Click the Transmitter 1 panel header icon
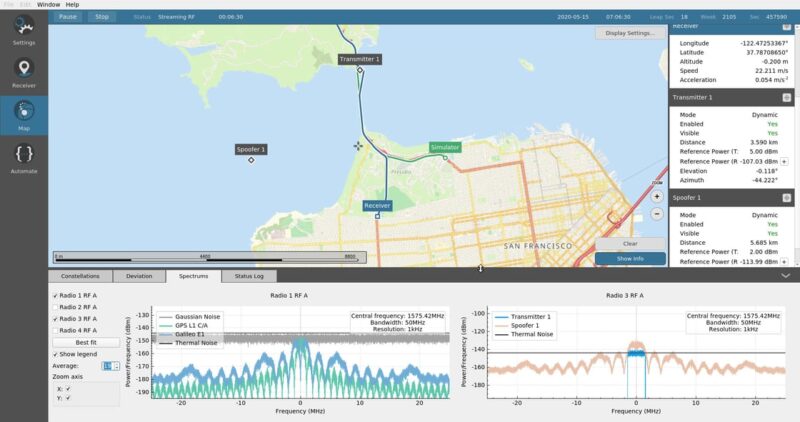Screen dimensions: 800x422 pyautogui.click(x=786, y=97)
